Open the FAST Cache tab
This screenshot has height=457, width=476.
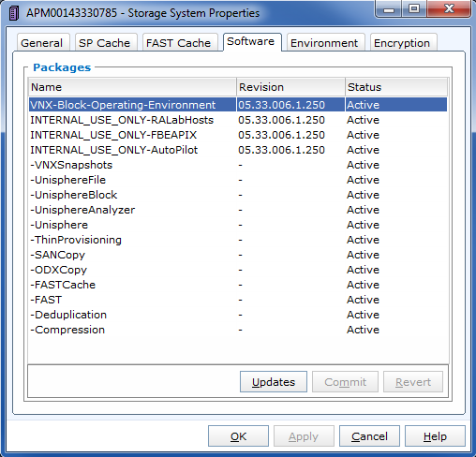pos(180,43)
